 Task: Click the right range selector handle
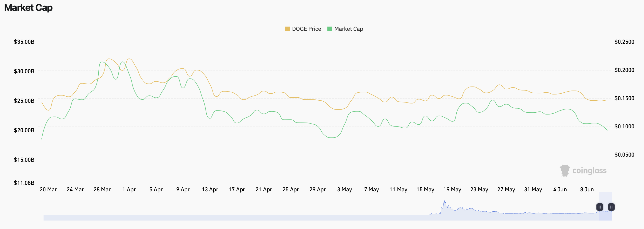point(611,207)
